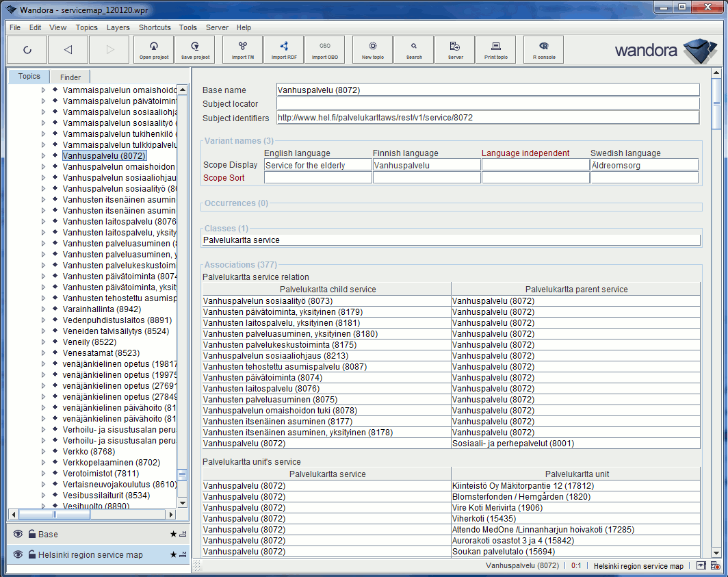The height and width of the screenshot is (577, 728).
Task: Import an OBO file with Import OBO icon
Action: click(324, 49)
